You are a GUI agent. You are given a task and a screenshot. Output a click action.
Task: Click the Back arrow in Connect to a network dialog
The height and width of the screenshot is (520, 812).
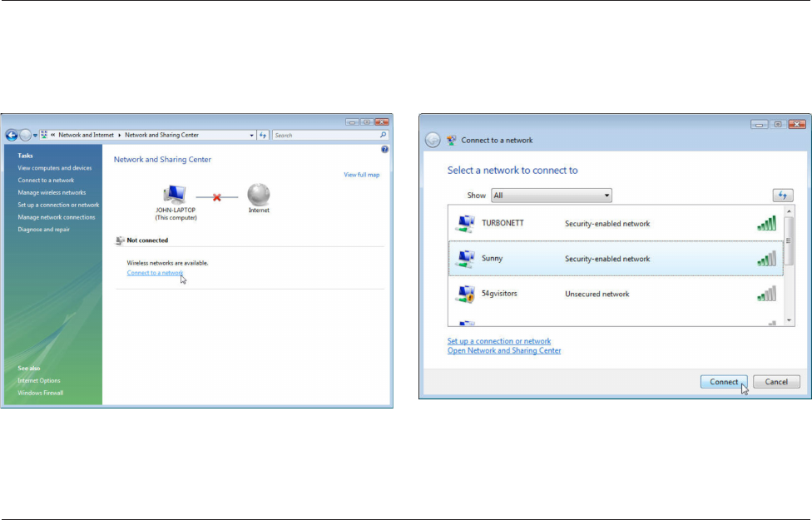[x=433, y=140]
